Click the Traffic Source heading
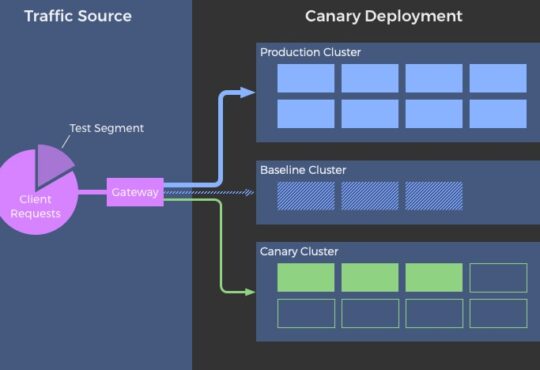This screenshot has width=540, height=370. coord(78,16)
